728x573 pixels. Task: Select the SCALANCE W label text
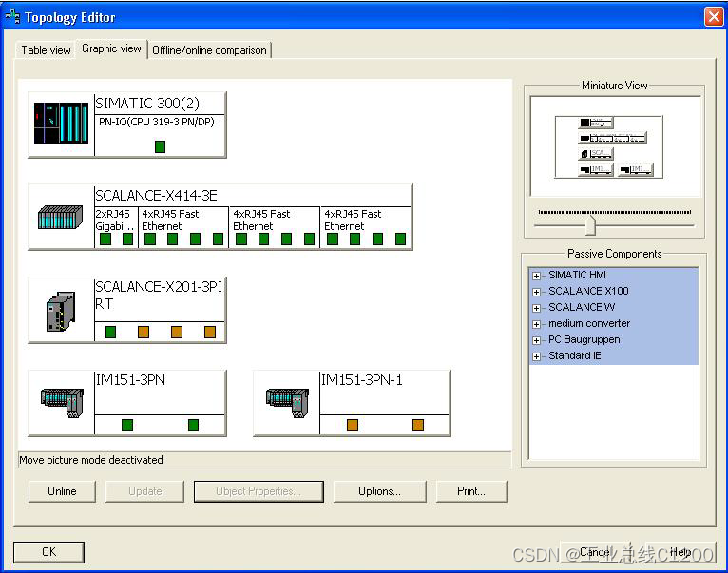pyautogui.click(x=582, y=307)
